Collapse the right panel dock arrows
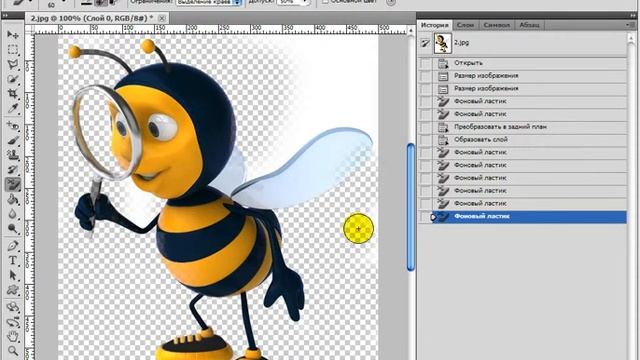Screen dimensions: 640x360 (633, 15)
